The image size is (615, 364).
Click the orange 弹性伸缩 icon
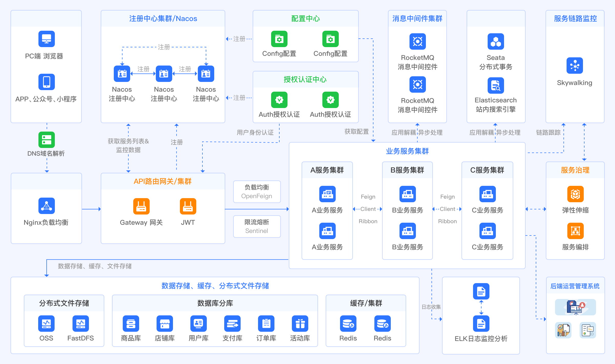(575, 194)
